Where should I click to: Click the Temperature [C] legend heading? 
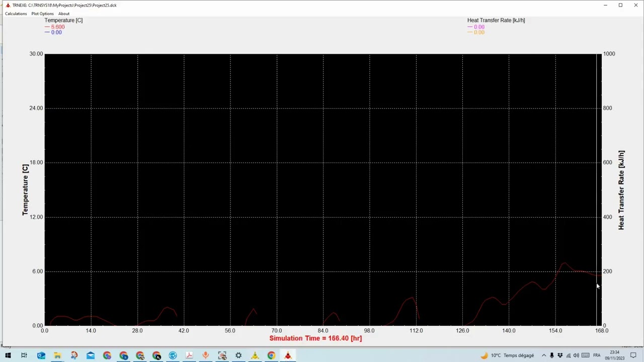pyautogui.click(x=63, y=20)
